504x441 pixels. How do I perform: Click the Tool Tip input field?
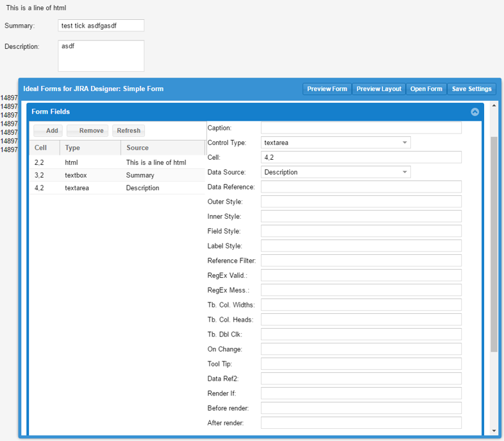click(361, 364)
